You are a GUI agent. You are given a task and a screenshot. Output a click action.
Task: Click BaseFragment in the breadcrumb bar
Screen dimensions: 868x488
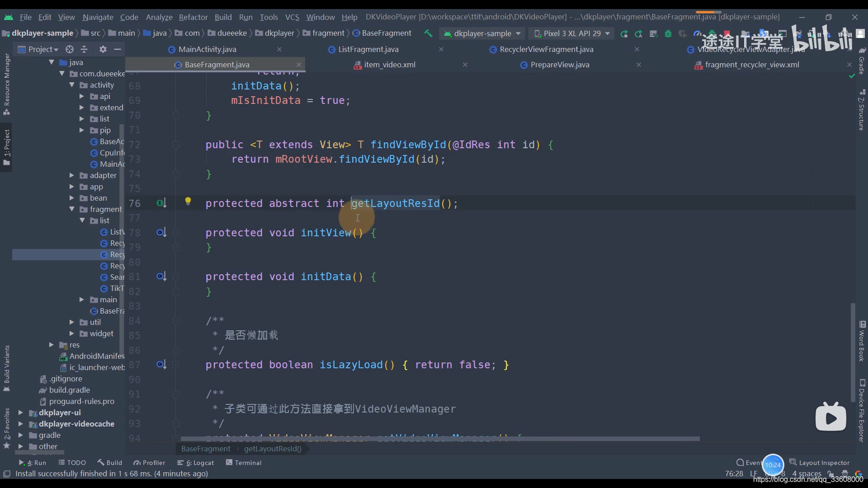(206, 449)
